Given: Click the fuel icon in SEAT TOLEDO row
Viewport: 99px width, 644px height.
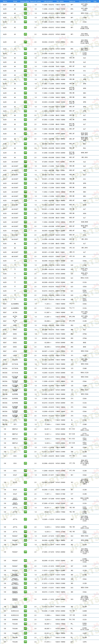Looking at the screenshot, I should [25, 360].
